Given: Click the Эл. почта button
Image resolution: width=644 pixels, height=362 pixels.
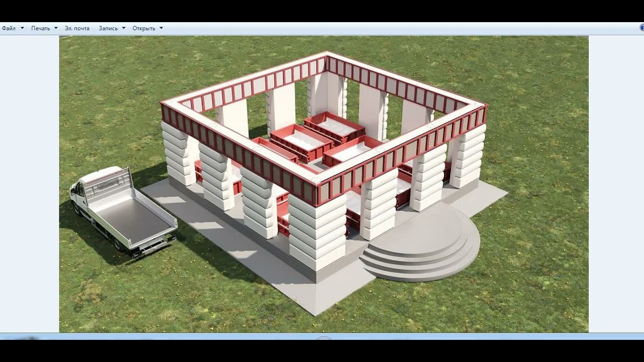Looking at the screenshot, I should 77,29.
